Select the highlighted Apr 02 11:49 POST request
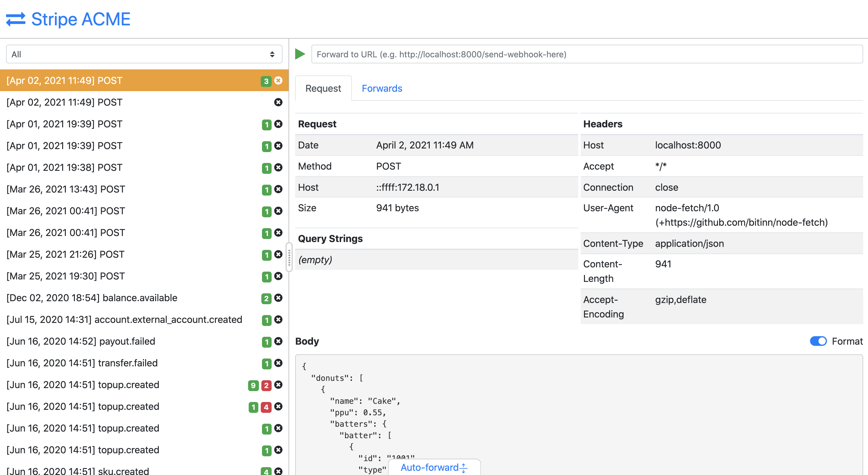Screen dimensions: 868x475 click(144, 80)
